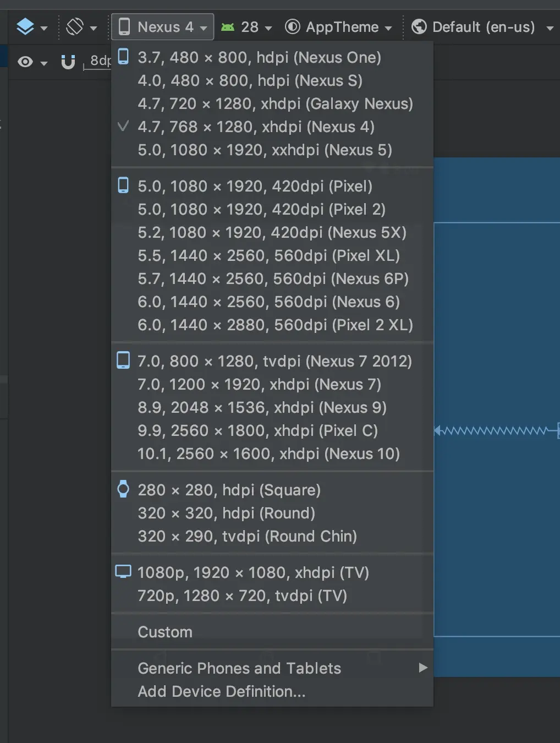Click Add Device Definition...
The width and height of the screenshot is (560, 743).
272,691
